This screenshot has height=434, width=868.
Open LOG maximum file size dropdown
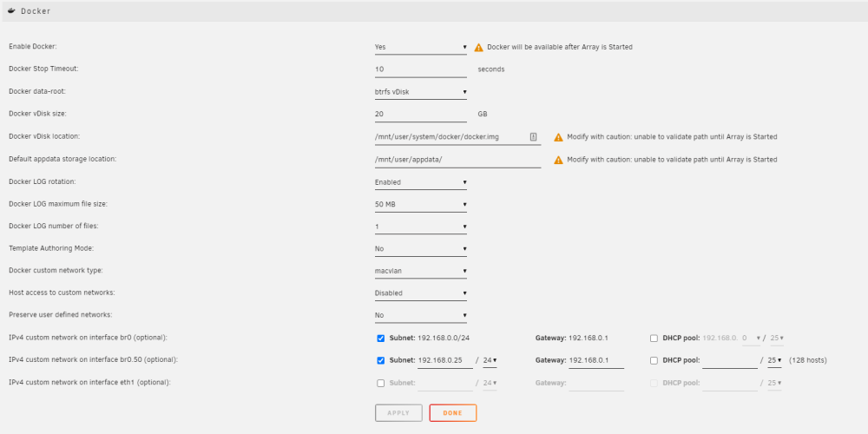421,204
